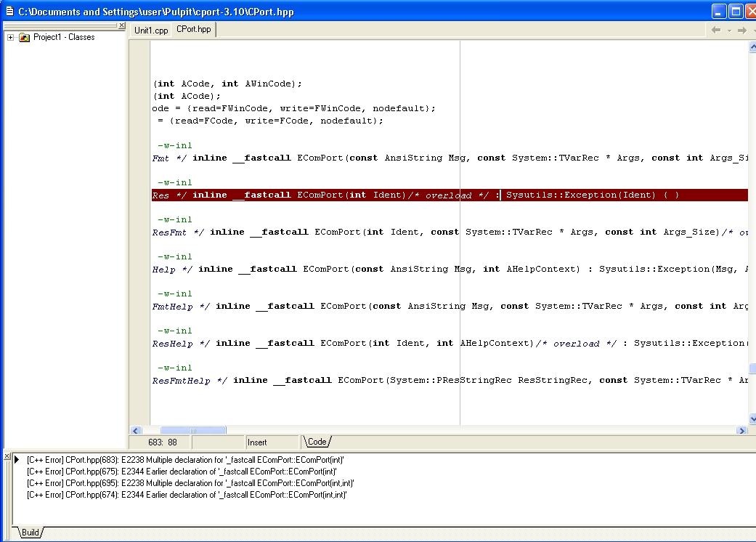The image size is (756, 542).
Task: Select error E2238 for CPort.hpp(683)
Action: [x=186, y=460]
